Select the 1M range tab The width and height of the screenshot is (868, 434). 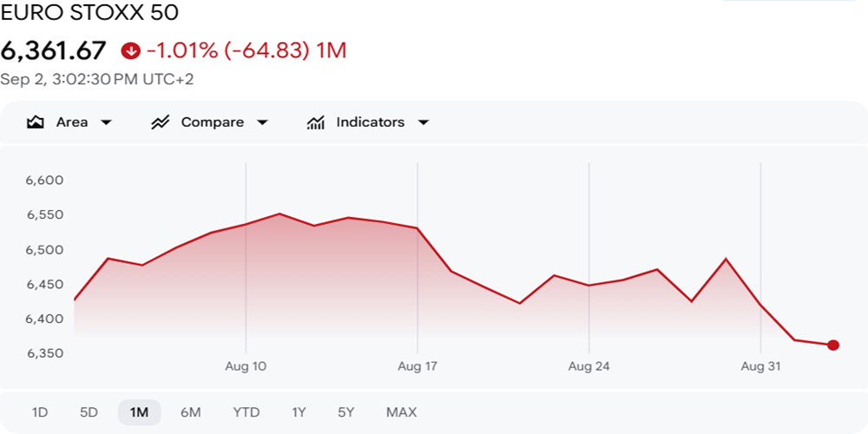(x=140, y=412)
